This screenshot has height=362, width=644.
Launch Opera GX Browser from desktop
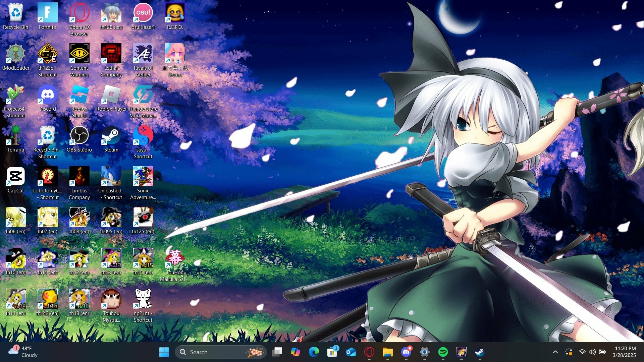(79, 19)
